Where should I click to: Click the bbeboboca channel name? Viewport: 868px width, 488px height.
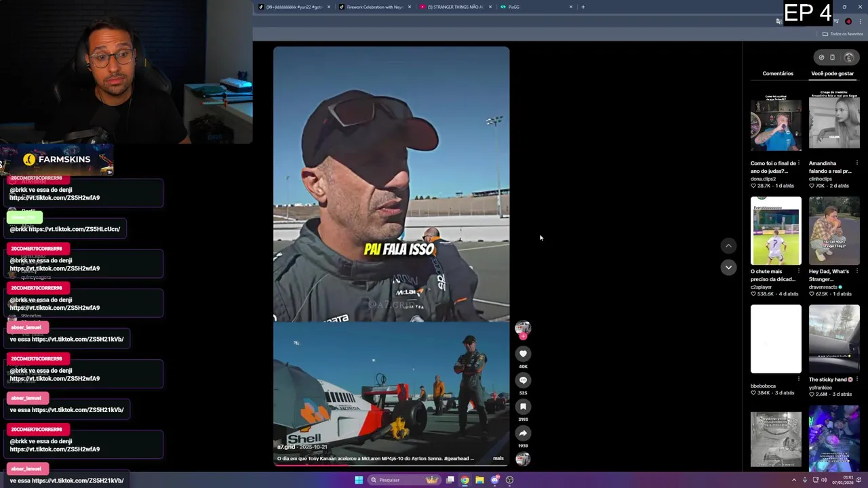[763, 386]
